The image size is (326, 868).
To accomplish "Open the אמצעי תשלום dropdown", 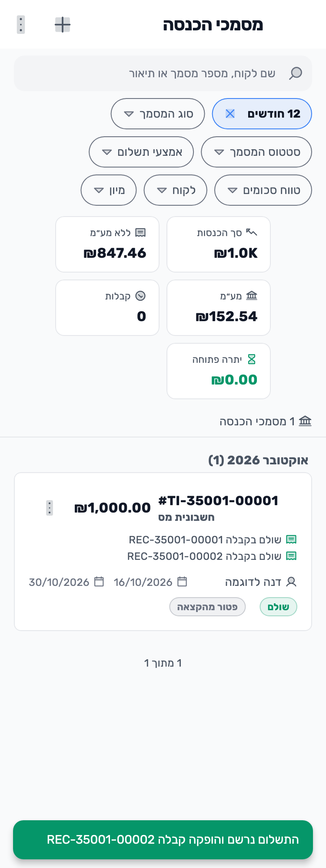I will click(x=141, y=152).
